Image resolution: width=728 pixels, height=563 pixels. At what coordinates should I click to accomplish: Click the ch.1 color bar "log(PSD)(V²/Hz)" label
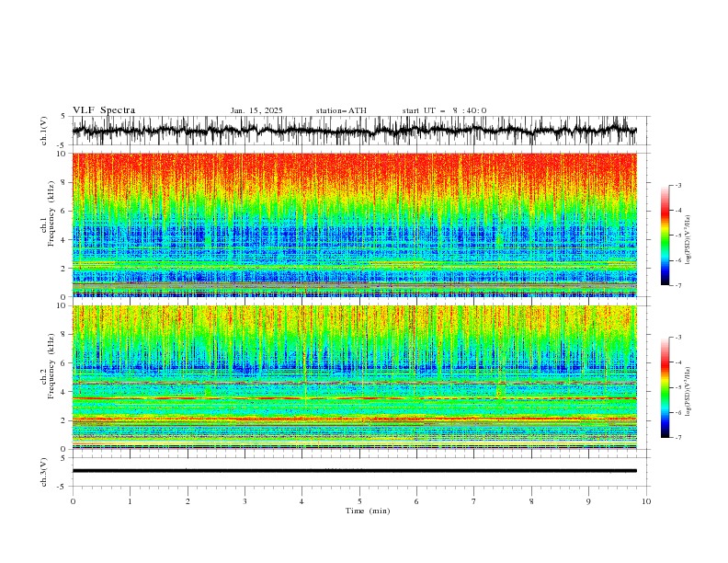[688, 240]
